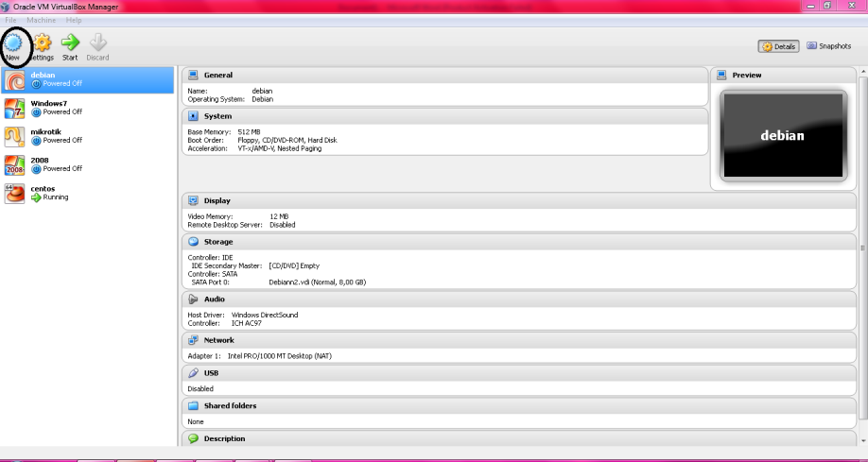Click the Description speech bubble icon
This screenshot has width=868, height=462.
(x=193, y=438)
